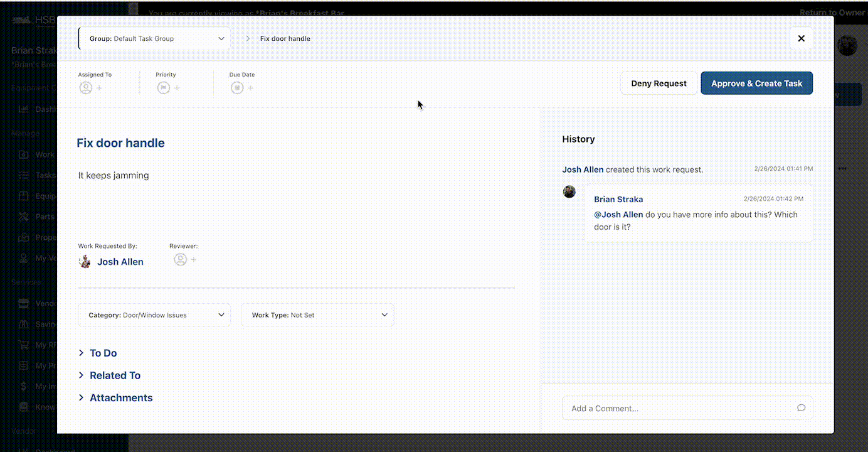868x452 pixels.
Task: Expand the To Do section
Action: coord(98,353)
